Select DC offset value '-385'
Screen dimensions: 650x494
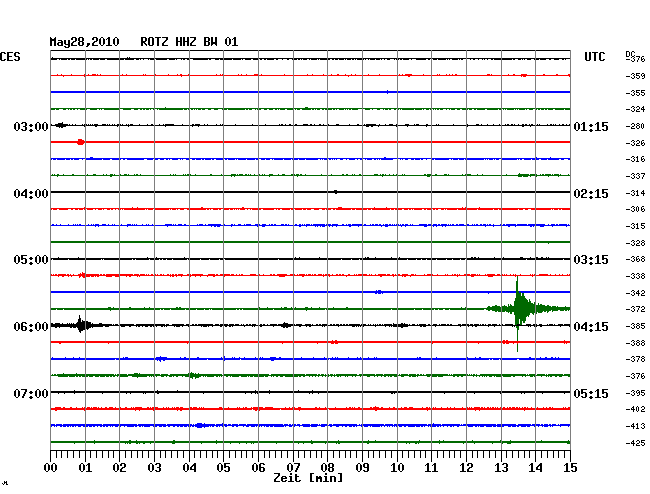[x=635, y=327]
